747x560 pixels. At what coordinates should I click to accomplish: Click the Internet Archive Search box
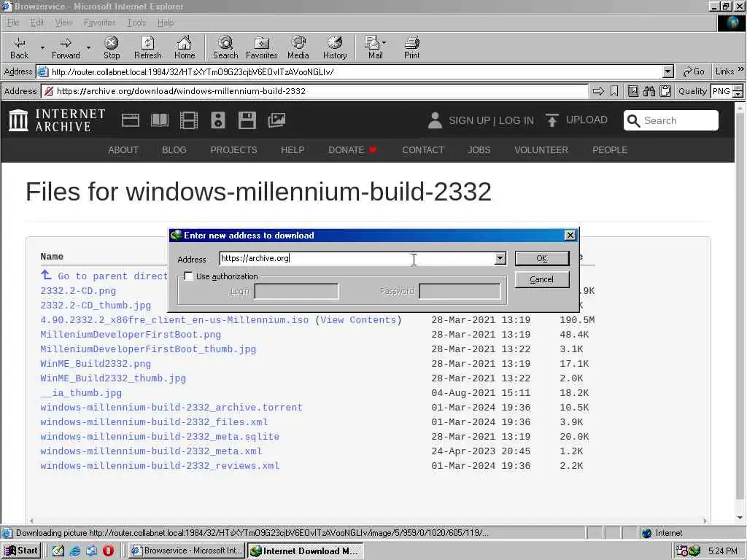click(671, 120)
